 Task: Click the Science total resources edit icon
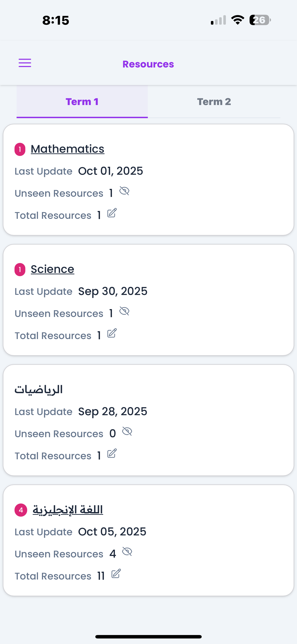[x=112, y=333]
